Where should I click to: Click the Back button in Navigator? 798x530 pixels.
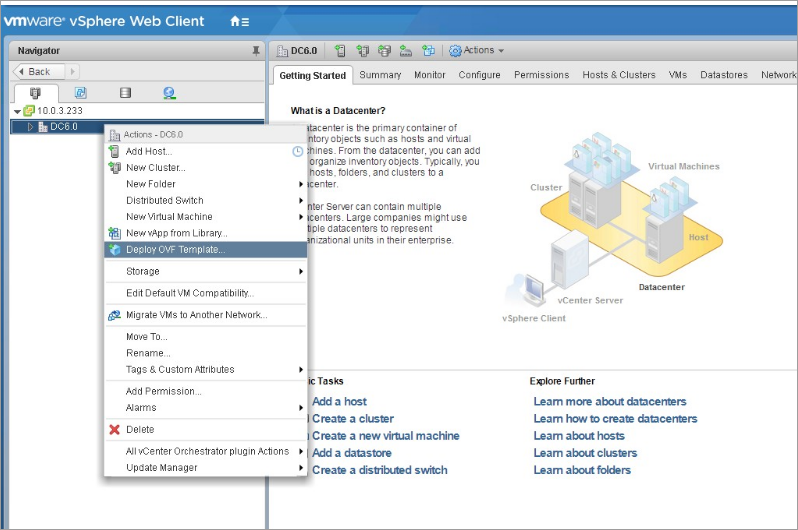click(x=39, y=72)
